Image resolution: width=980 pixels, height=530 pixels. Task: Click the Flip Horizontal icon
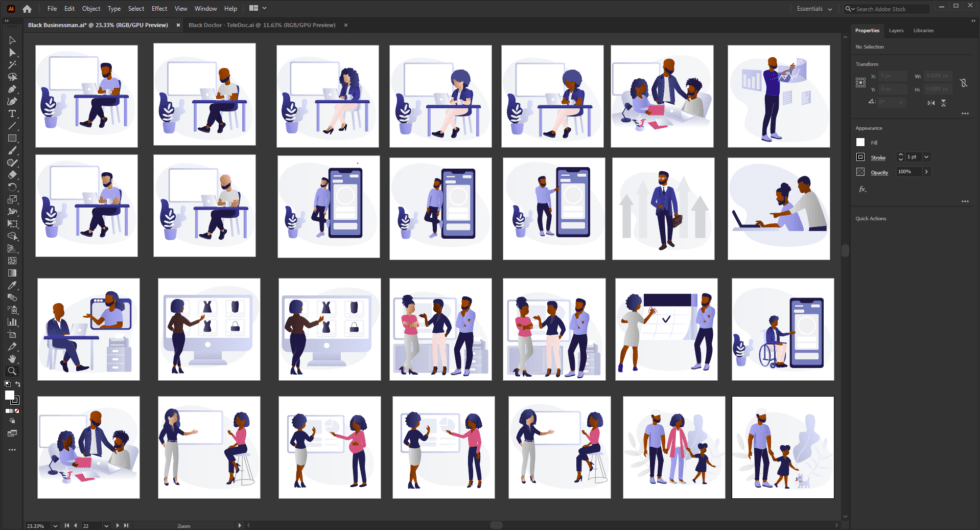tap(931, 102)
